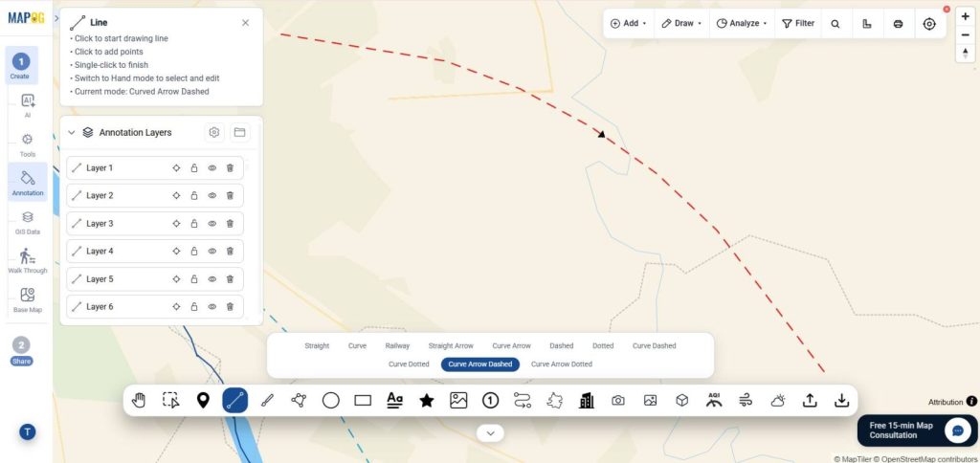The image size is (980, 463).
Task: Reset map north with compass button
Action: pyautogui.click(x=965, y=54)
